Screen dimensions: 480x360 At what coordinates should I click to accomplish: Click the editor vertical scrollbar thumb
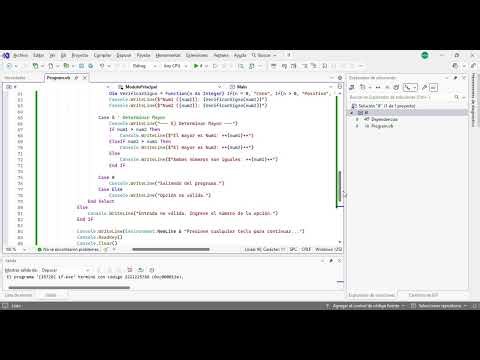[340, 186]
